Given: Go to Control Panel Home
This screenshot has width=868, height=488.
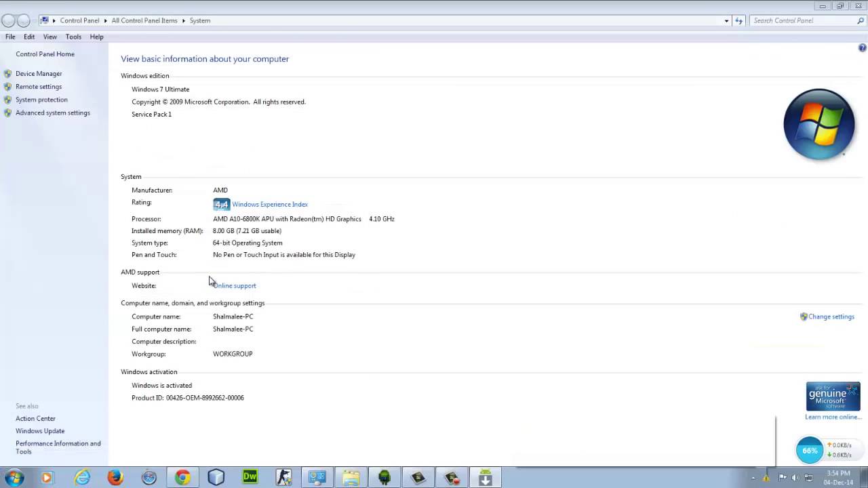Looking at the screenshot, I should click(x=45, y=54).
